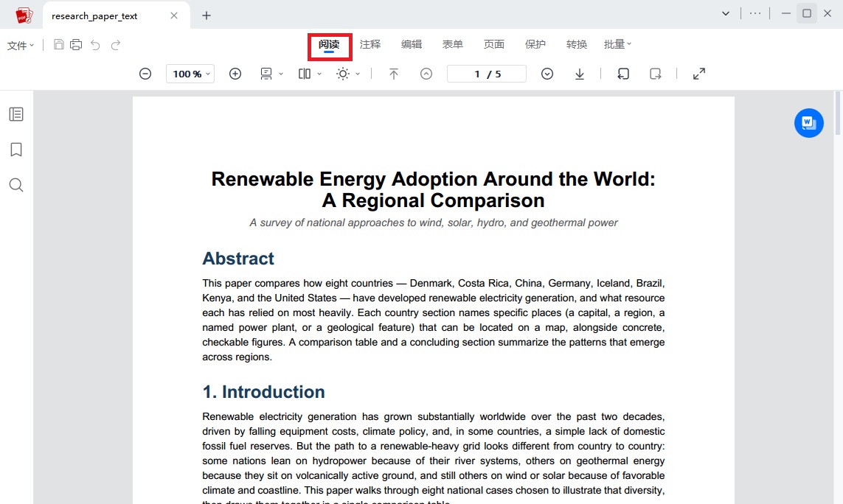843x504 pixels.
Task: Open a new tab with plus
Action: tap(207, 15)
